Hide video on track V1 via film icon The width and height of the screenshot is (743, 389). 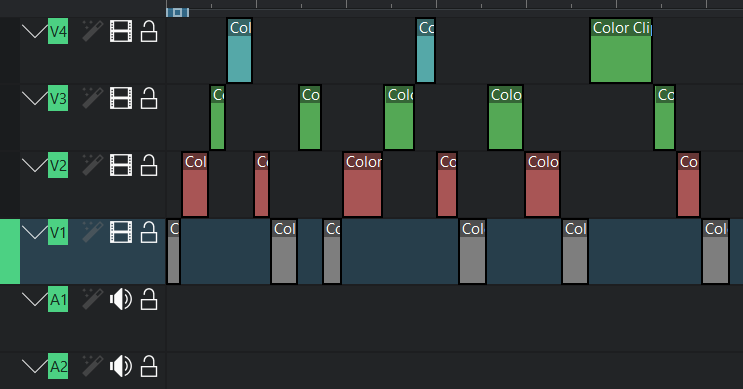[121, 232]
